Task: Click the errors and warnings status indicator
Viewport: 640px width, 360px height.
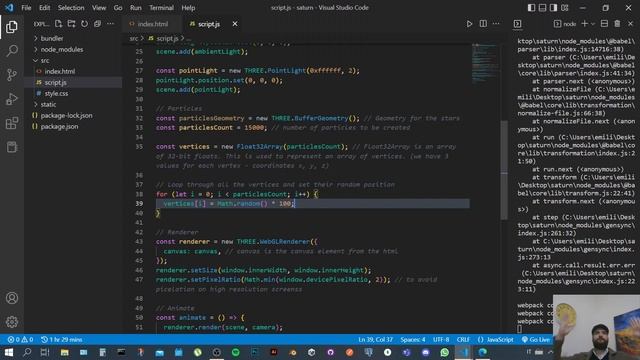Action: pos(20,340)
